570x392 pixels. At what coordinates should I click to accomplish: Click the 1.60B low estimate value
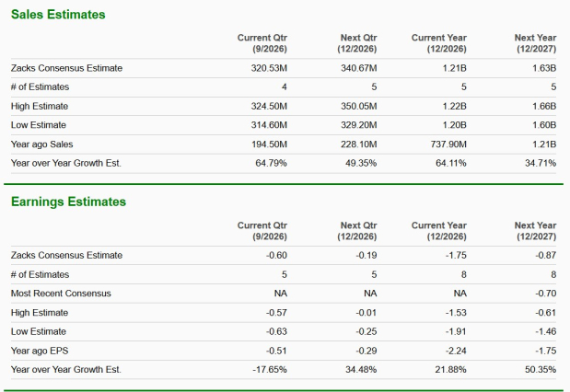[544, 125]
